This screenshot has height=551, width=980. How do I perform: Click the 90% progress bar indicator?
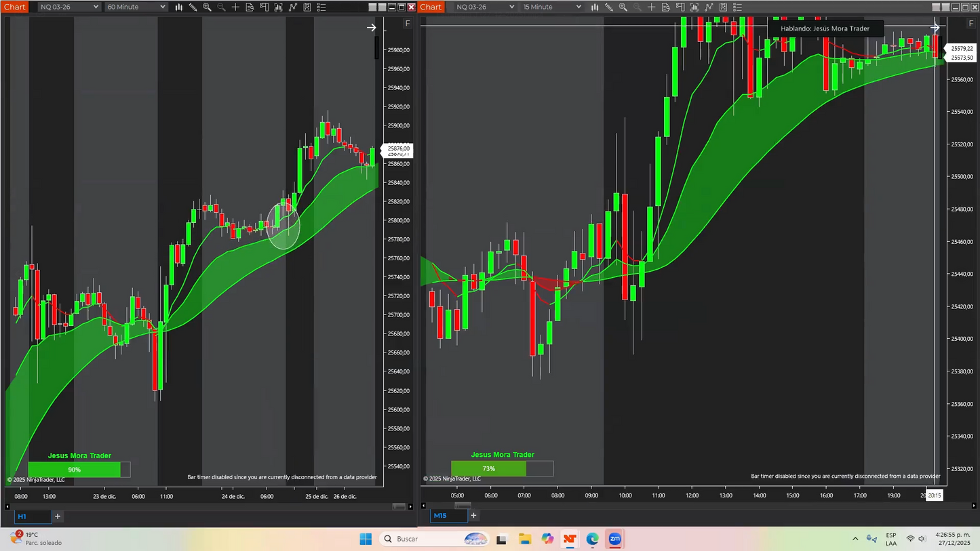pos(74,469)
